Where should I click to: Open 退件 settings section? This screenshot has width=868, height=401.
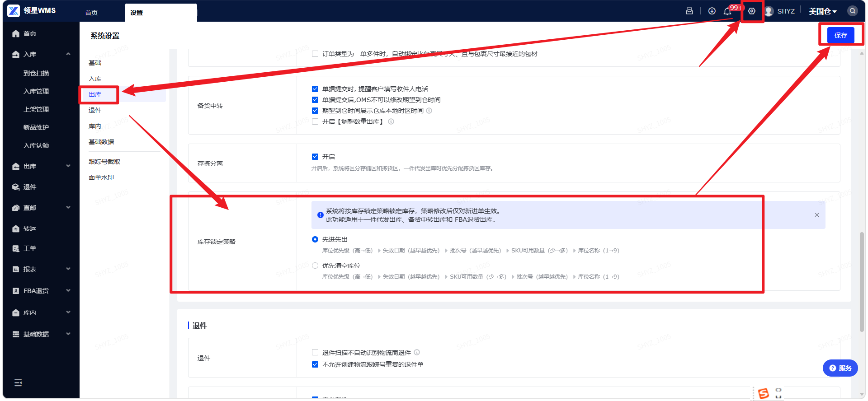coord(95,110)
